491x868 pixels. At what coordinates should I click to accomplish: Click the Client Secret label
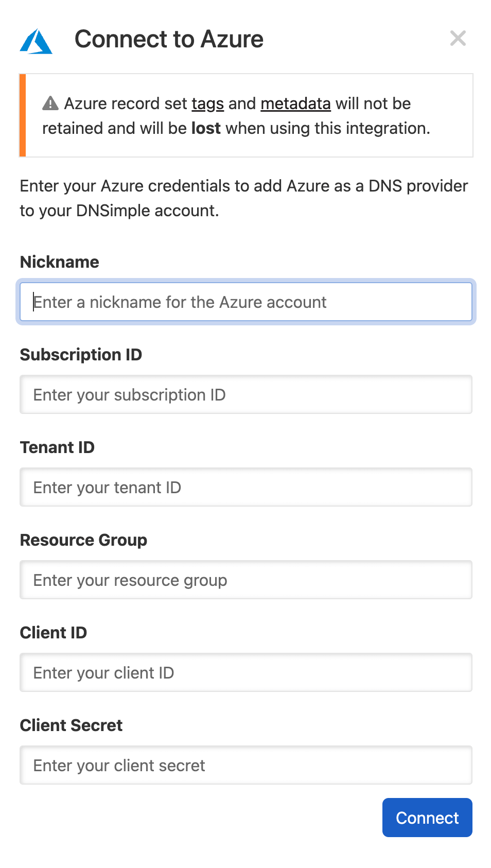point(71,725)
